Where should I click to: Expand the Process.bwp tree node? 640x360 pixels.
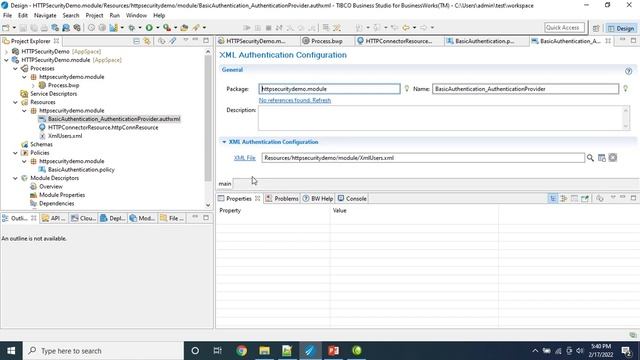[x=33, y=85]
